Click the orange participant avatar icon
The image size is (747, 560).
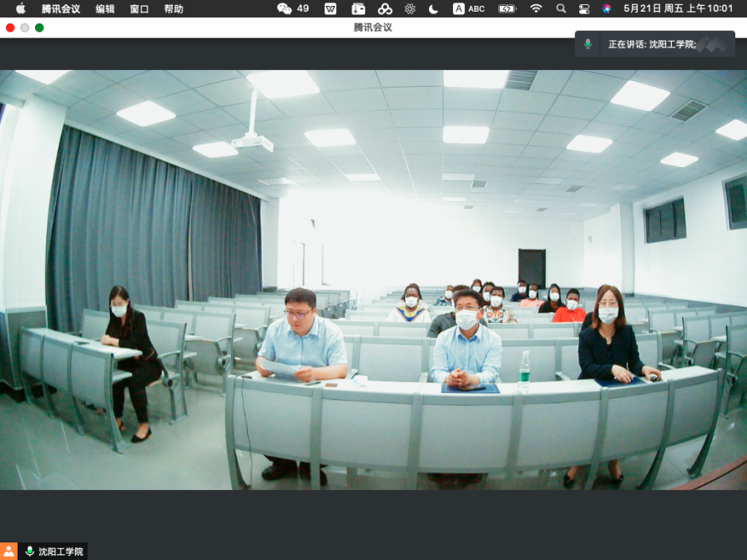click(x=8, y=552)
